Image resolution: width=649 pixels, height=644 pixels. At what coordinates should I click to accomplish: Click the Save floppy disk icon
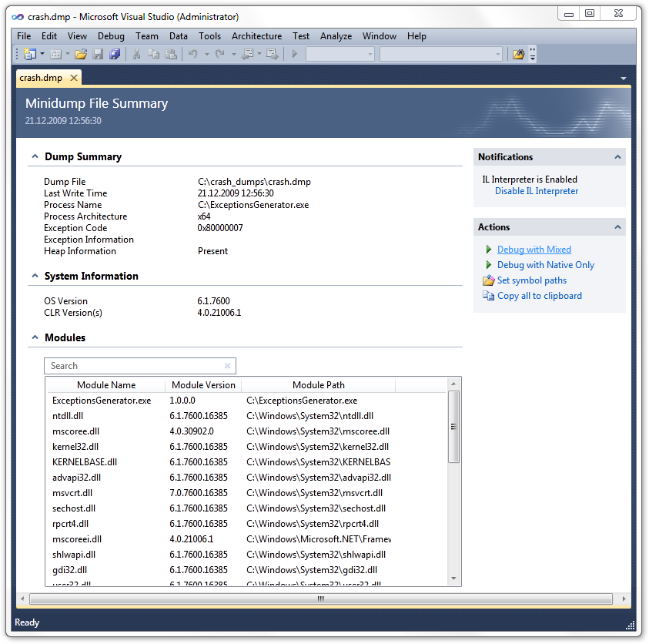pos(98,54)
